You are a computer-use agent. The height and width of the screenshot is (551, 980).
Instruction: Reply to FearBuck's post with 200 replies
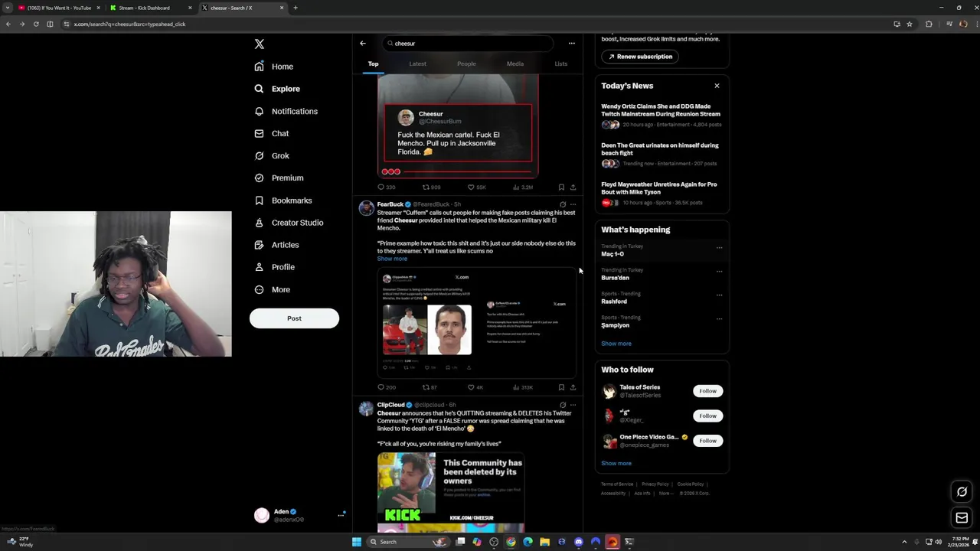tap(387, 387)
